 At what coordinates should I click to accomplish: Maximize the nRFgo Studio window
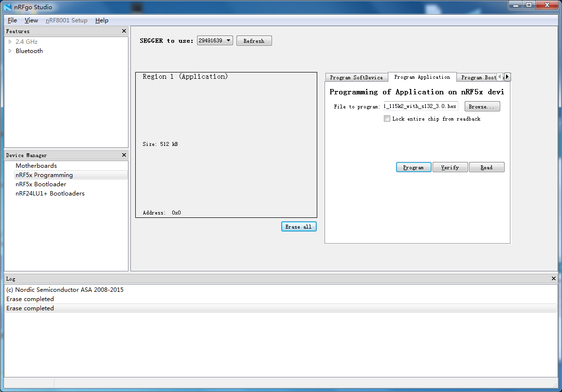click(x=528, y=5)
